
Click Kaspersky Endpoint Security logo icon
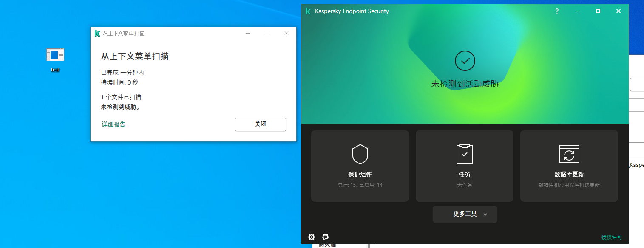(x=308, y=11)
